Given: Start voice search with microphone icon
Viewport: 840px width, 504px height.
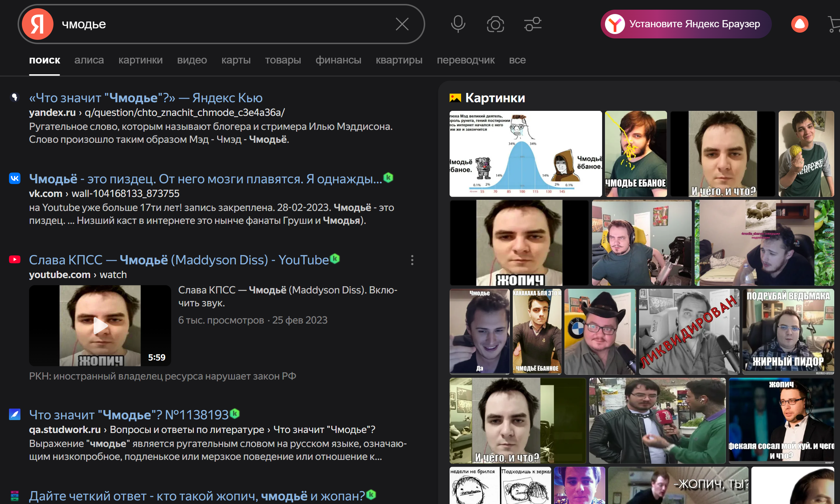Looking at the screenshot, I should (458, 24).
